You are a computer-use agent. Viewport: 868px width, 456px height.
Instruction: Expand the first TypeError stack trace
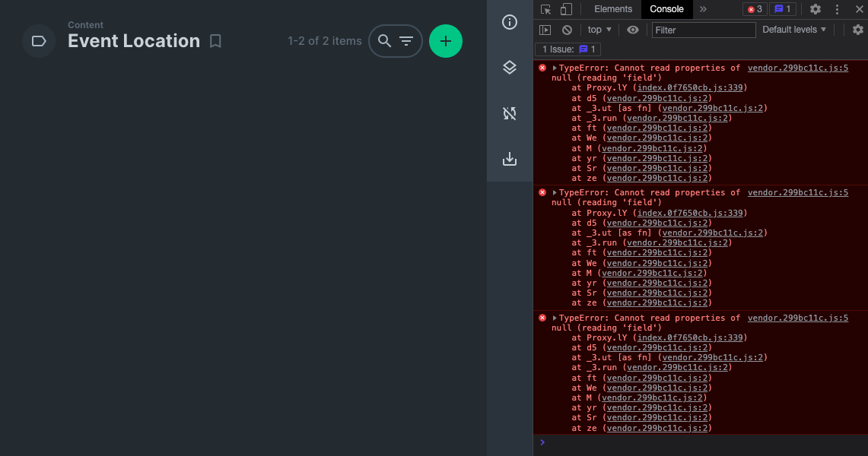(554, 67)
